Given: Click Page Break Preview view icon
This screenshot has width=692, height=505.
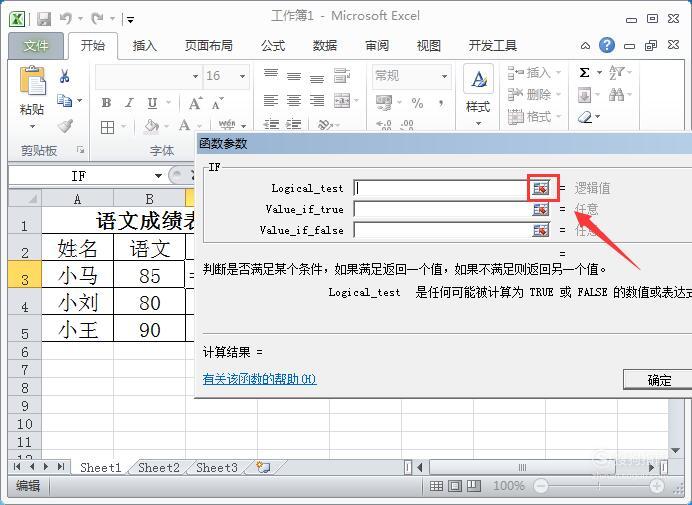Looking at the screenshot, I should (474, 486).
